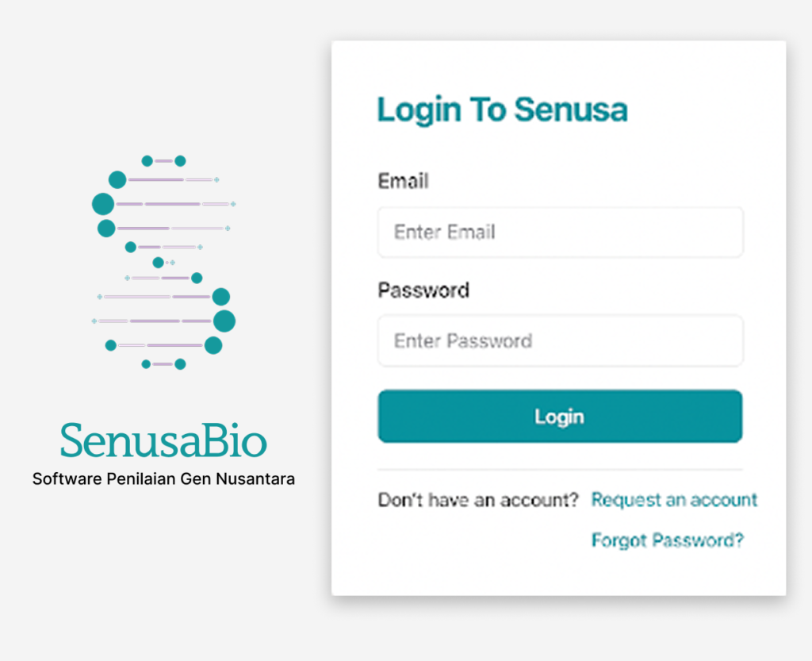Click the SenusaBio brand wordmark
Image resolution: width=812 pixels, height=661 pixels.
163,440
